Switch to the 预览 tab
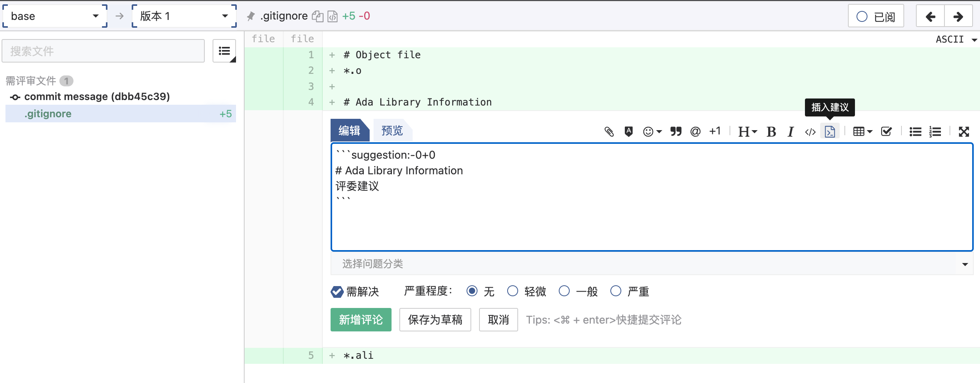This screenshot has height=383, width=980. pos(392,131)
